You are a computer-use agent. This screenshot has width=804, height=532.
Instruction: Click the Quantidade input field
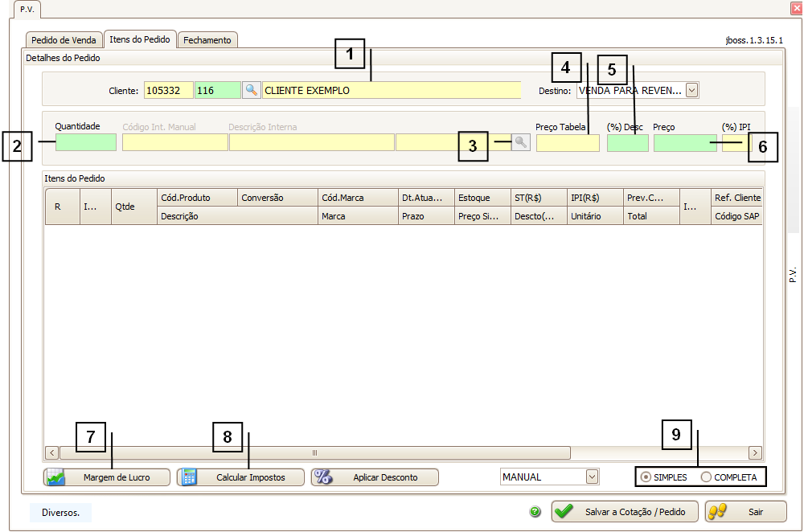coord(86,143)
